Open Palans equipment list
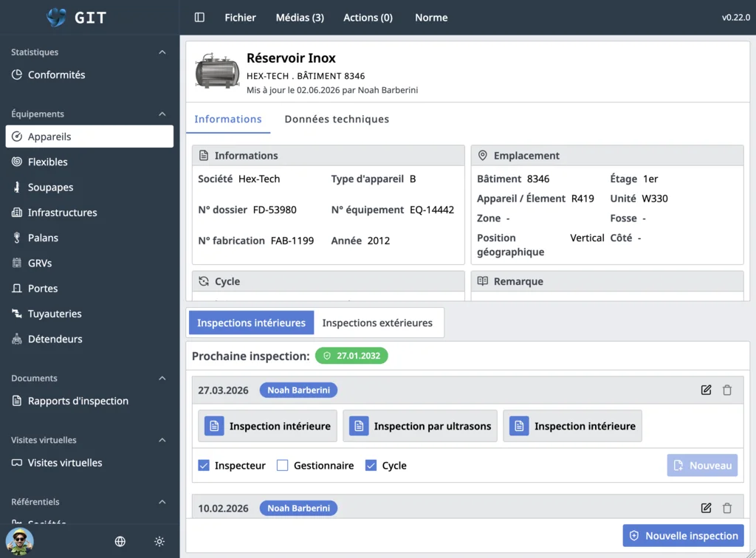 click(x=89, y=238)
